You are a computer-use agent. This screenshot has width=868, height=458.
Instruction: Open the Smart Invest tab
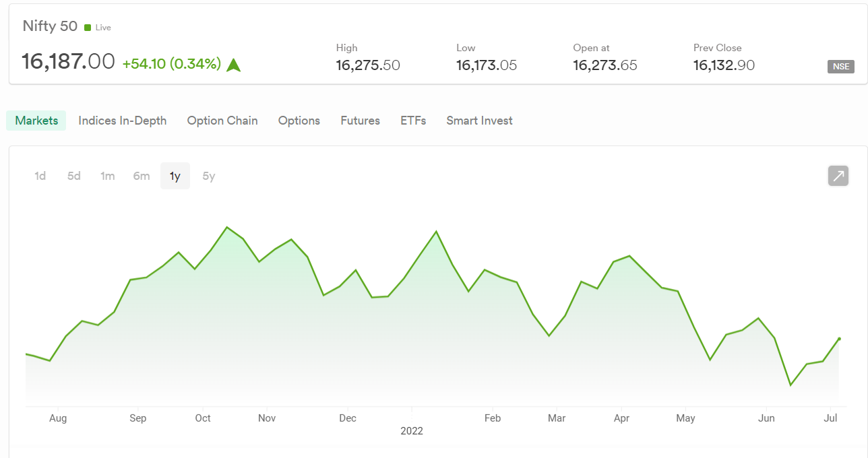479,121
